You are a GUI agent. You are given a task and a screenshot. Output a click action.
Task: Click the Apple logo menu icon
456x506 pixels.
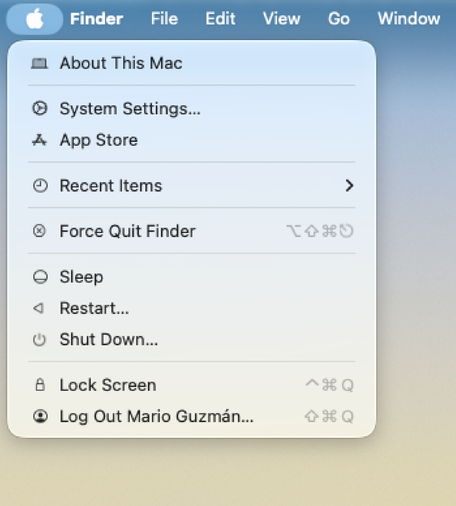click(x=35, y=19)
